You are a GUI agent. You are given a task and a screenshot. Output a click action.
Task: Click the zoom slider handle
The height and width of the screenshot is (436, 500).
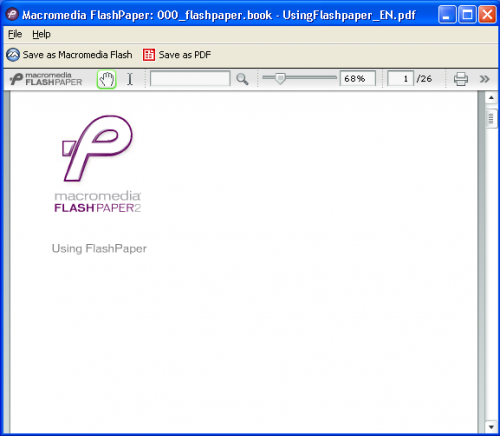pyautogui.click(x=280, y=79)
